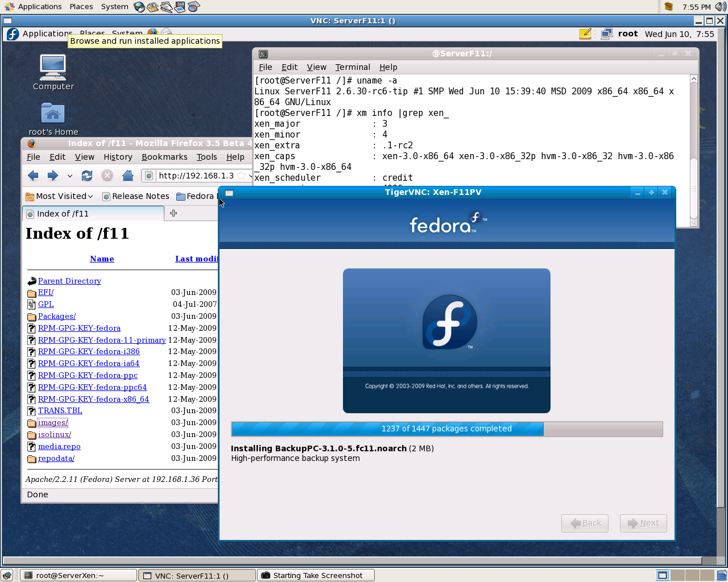Open the terminal View menu
Viewport: 728px width, 582px height.
coord(317,67)
